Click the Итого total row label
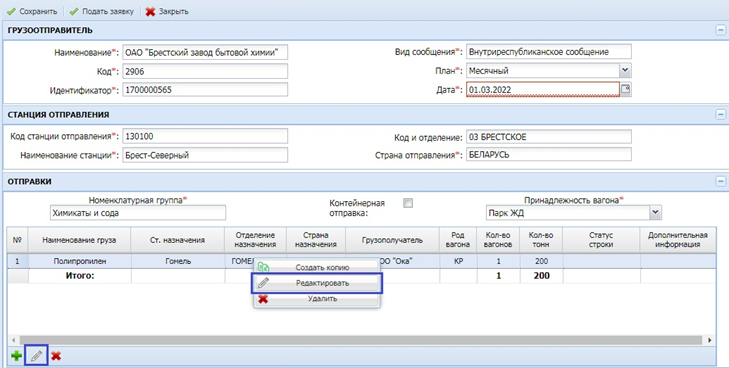729x368 pixels. pyautogui.click(x=80, y=276)
